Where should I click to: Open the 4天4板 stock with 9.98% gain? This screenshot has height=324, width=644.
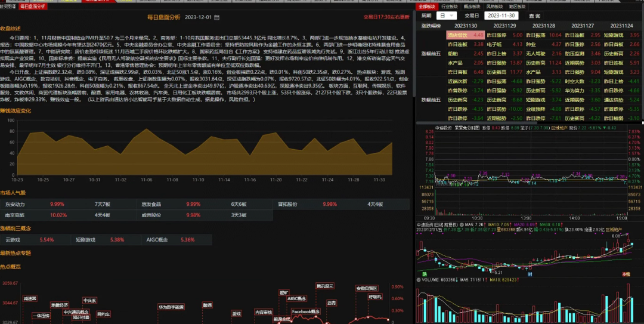click(x=287, y=204)
